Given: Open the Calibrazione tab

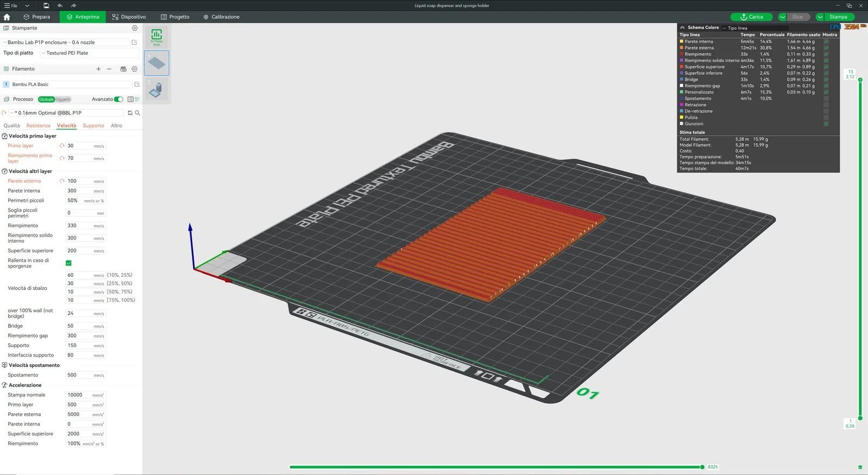Looking at the screenshot, I should coord(221,17).
